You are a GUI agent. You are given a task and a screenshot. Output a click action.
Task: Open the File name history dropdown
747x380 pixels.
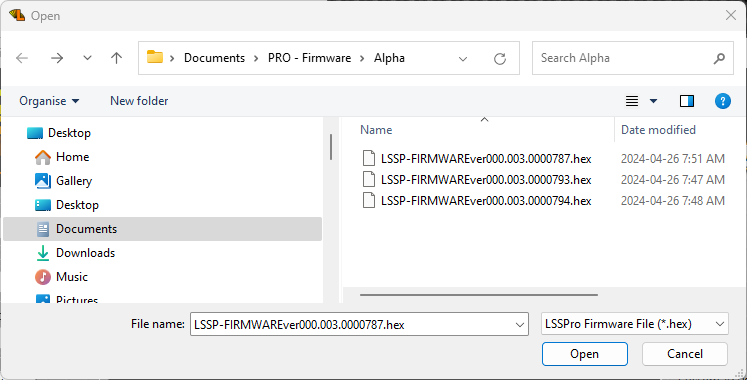520,325
